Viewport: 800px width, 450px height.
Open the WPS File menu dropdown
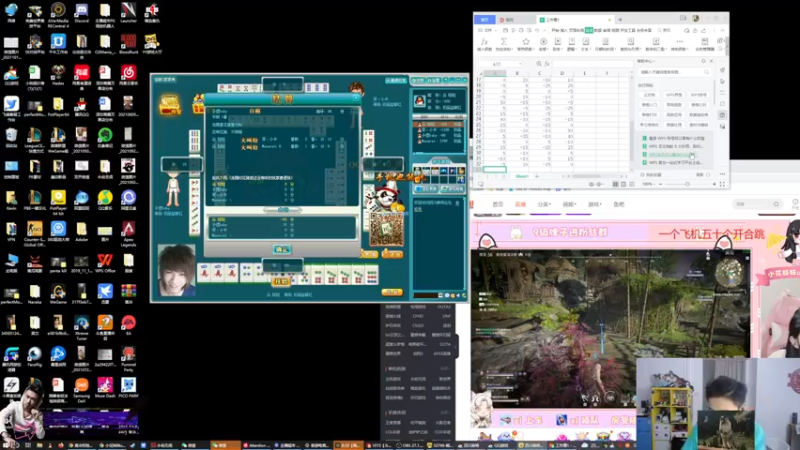488,31
